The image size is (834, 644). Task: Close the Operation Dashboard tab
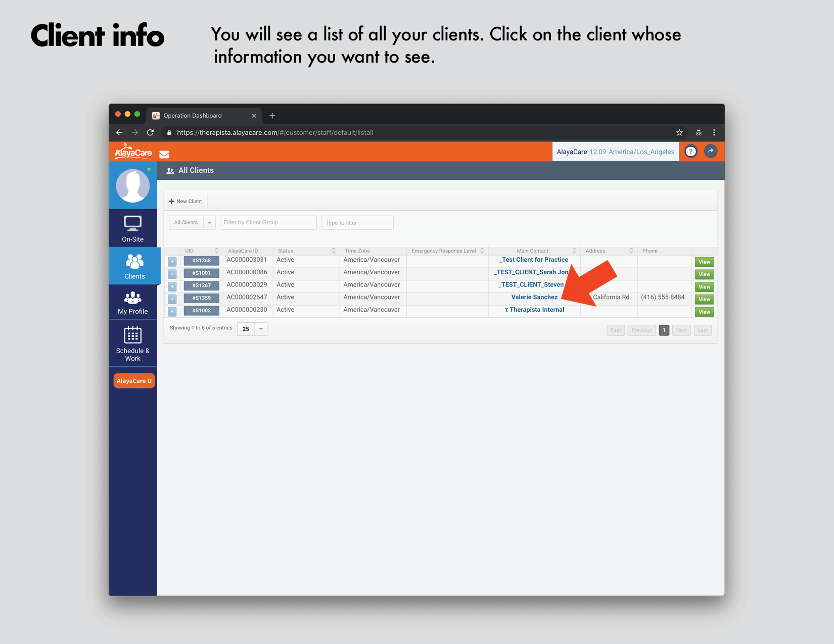click(254, 116)
